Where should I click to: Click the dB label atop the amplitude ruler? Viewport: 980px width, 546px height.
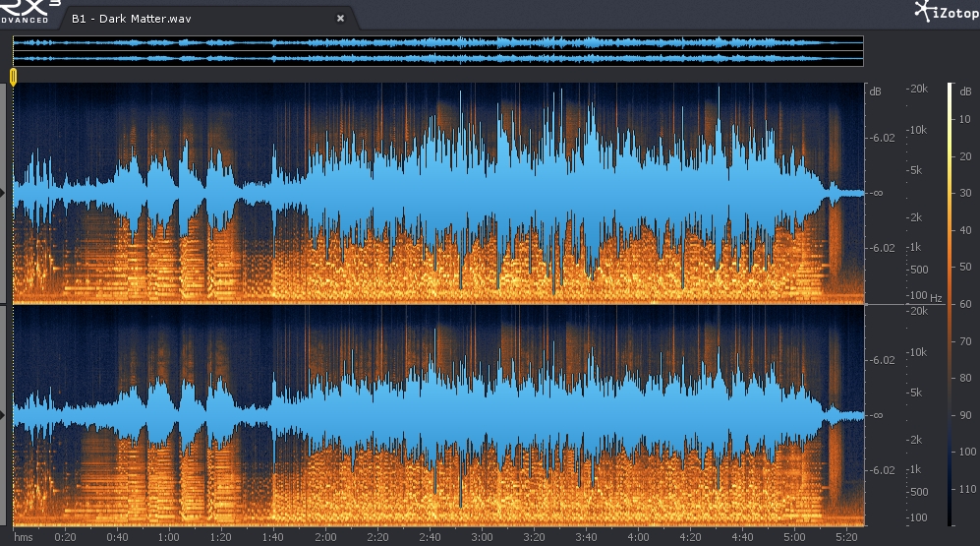[x=875, y=91]
